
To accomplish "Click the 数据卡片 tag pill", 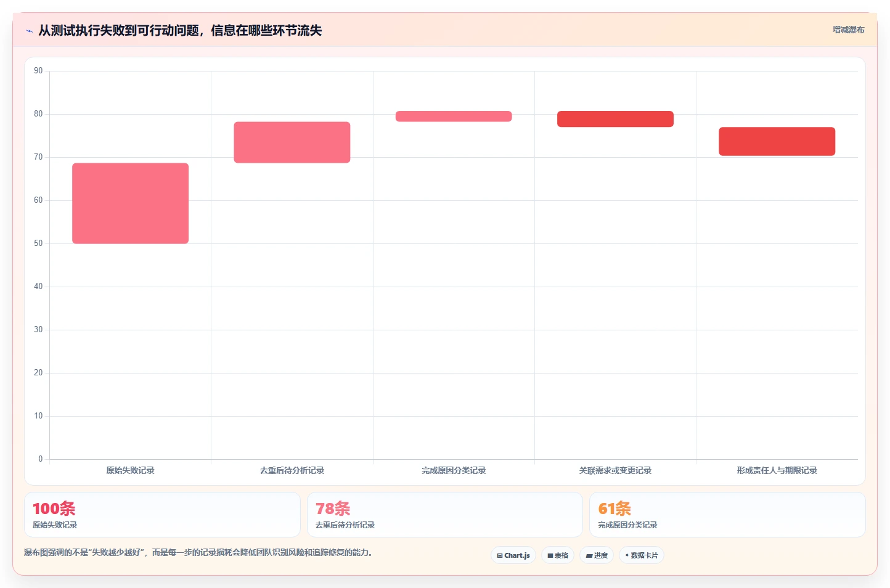I will (x=642, y=555).
